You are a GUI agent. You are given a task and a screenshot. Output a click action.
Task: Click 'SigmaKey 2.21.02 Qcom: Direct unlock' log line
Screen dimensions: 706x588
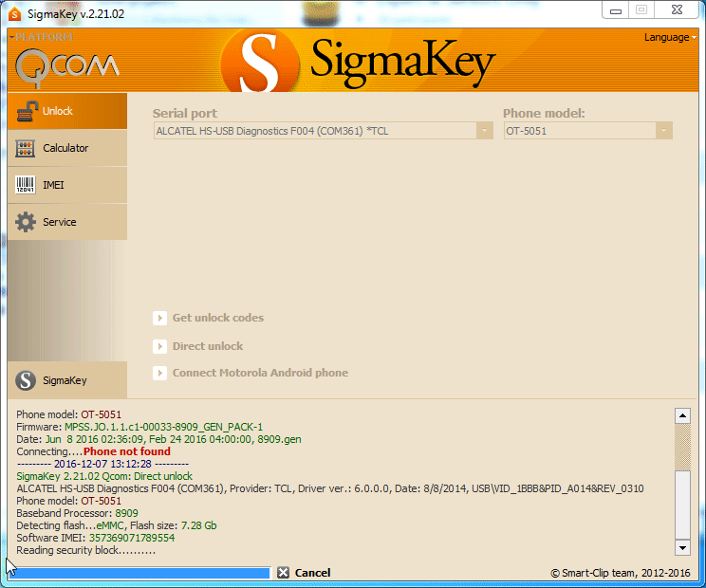coord(104,476)
